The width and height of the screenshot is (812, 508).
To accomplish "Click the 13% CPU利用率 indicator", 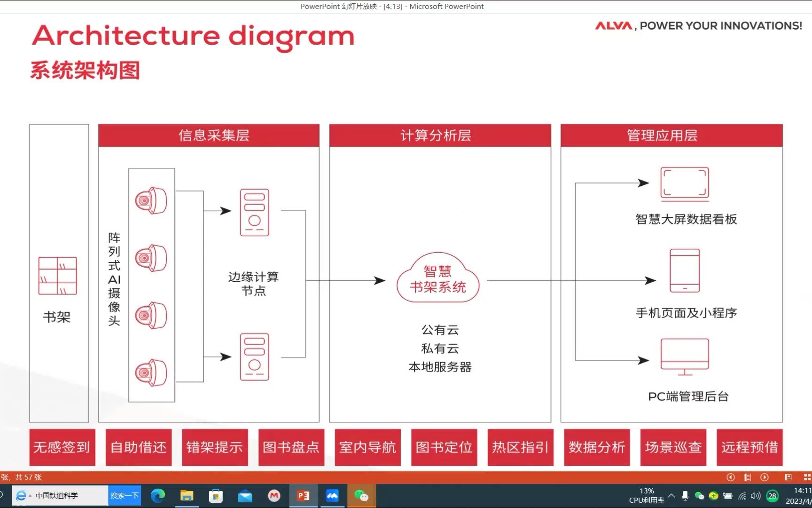I will (647, 496).
